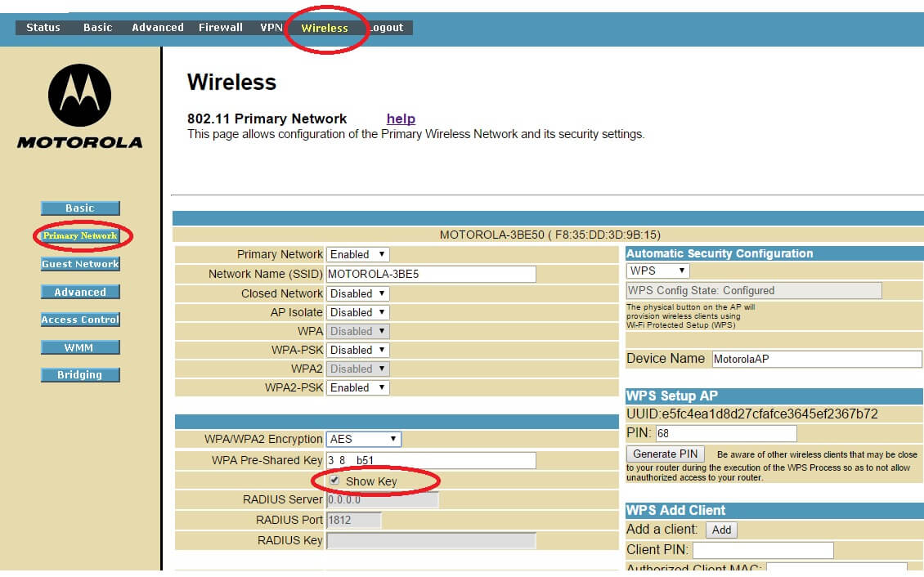The height and width of the screenshot is (577, 924).
Task: Open Guest Network settings
Action: coord(80,264)
